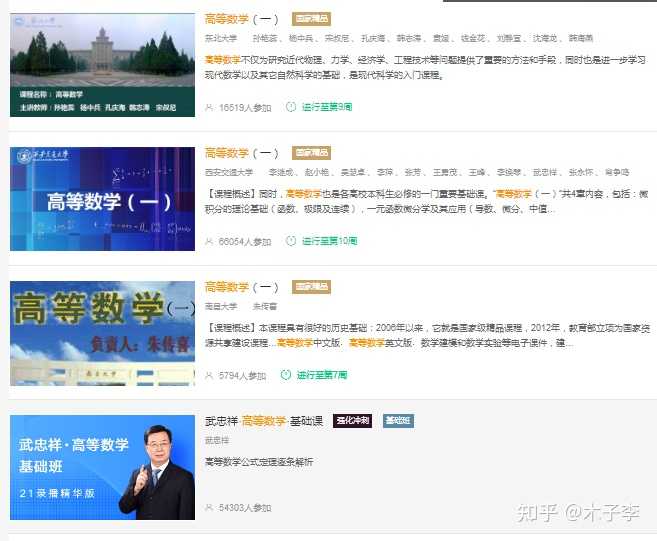Click the blue 西安交通大学 高等数学（一）thumbnail
The height and width of the screenshot is (541, 657).
(102, 199)
